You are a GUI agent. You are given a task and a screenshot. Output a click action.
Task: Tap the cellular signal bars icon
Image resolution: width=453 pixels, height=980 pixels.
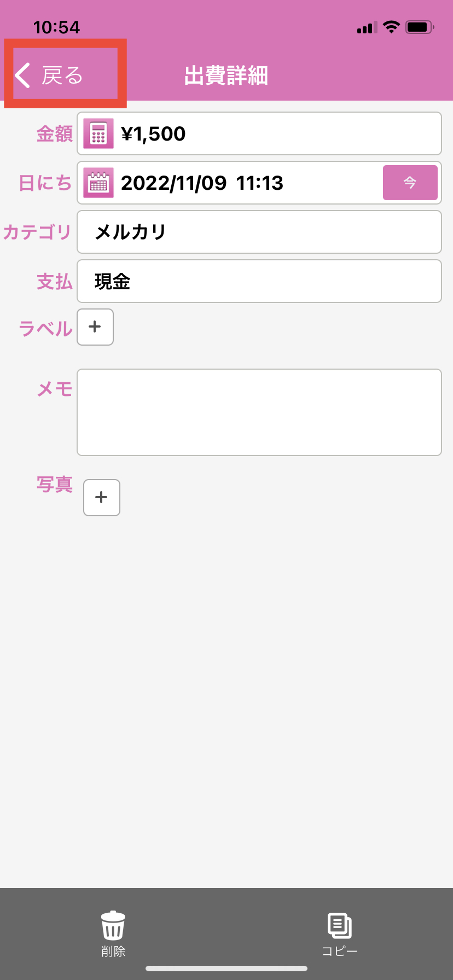367,27
